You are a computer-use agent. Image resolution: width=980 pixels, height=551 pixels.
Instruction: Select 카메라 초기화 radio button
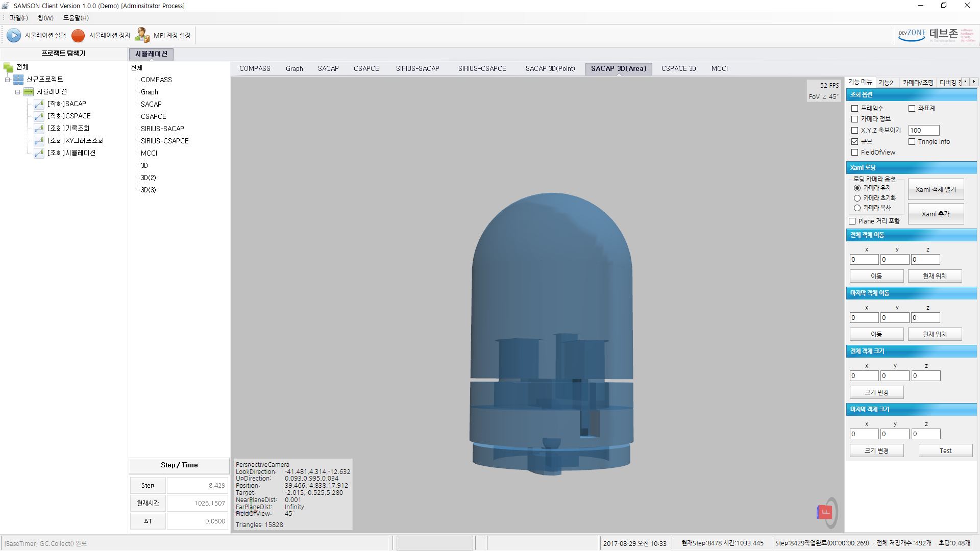coord(857,198)
